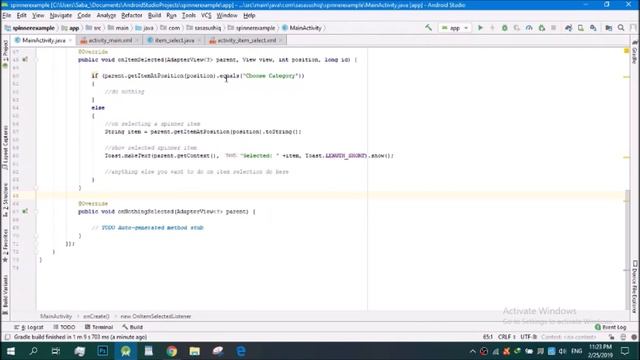Switch to the MainActivity.java tab
Image resolution: width=640 pixels, height=360 pixels.
[43, 40]
